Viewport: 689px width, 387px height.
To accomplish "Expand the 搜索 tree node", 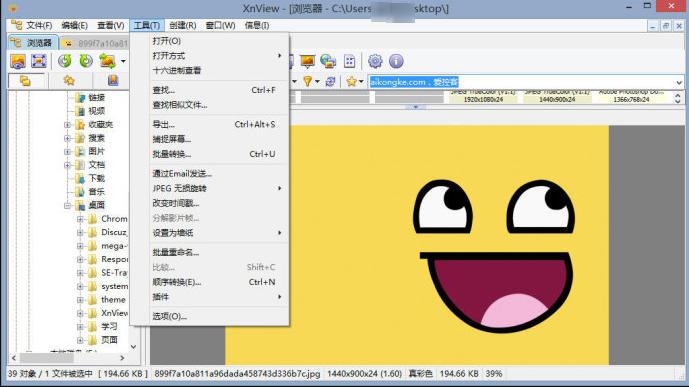I will pos(67,138).
